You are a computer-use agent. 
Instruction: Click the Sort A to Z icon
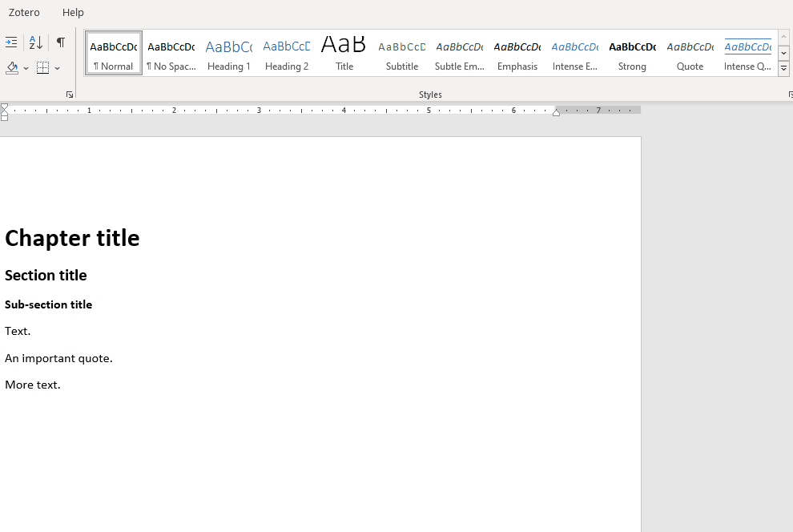[36, 42]
